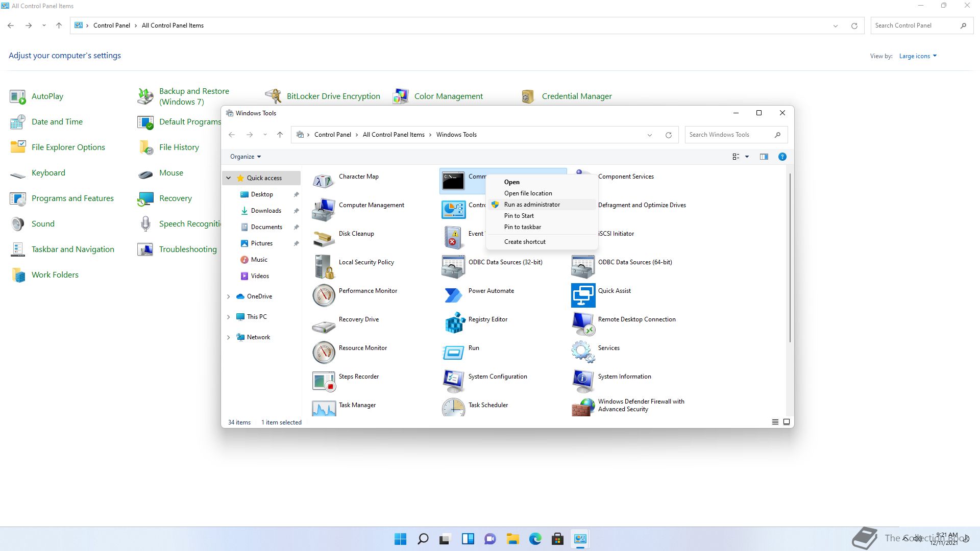Open Microsoft Store from taskbar

[x=557, y=539]
